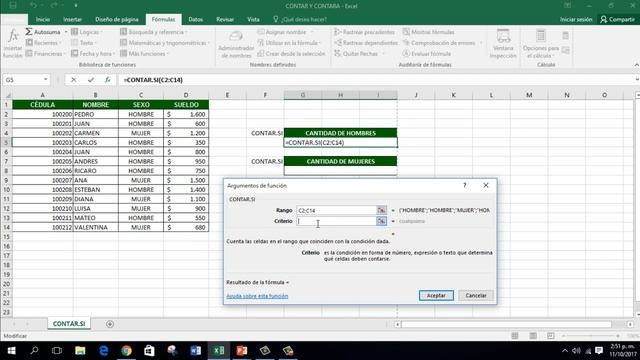
Task: Open the Administrador de nombres
Action: [x=236, y=45]
